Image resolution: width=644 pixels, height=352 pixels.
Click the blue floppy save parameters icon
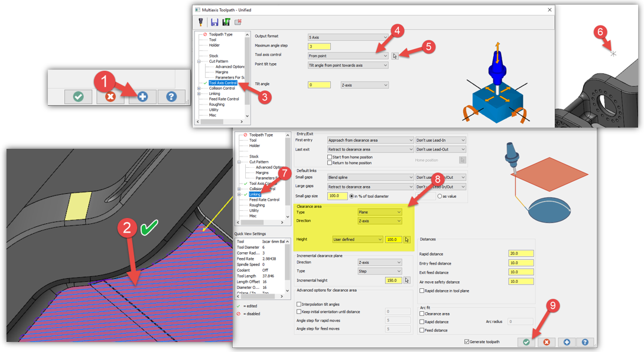click(214, 22)
